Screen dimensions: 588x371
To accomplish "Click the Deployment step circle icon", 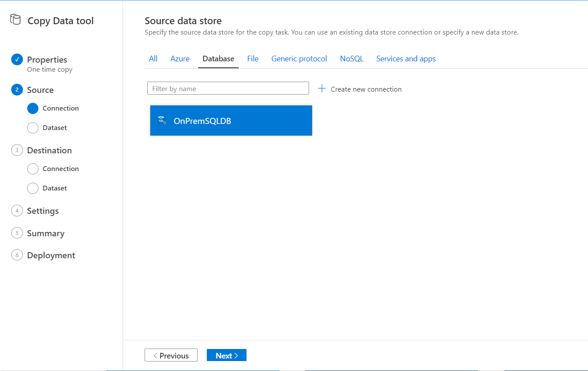I will [17, 255].
